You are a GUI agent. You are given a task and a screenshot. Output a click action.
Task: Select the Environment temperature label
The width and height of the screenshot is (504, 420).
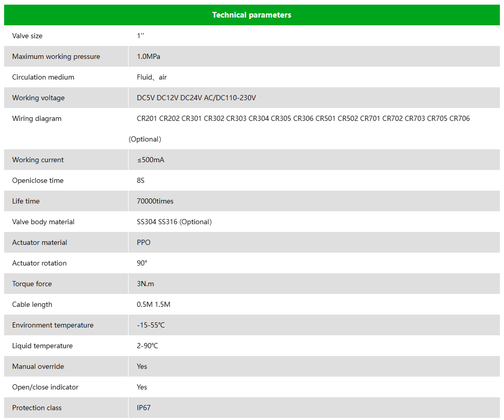(53, 325)
